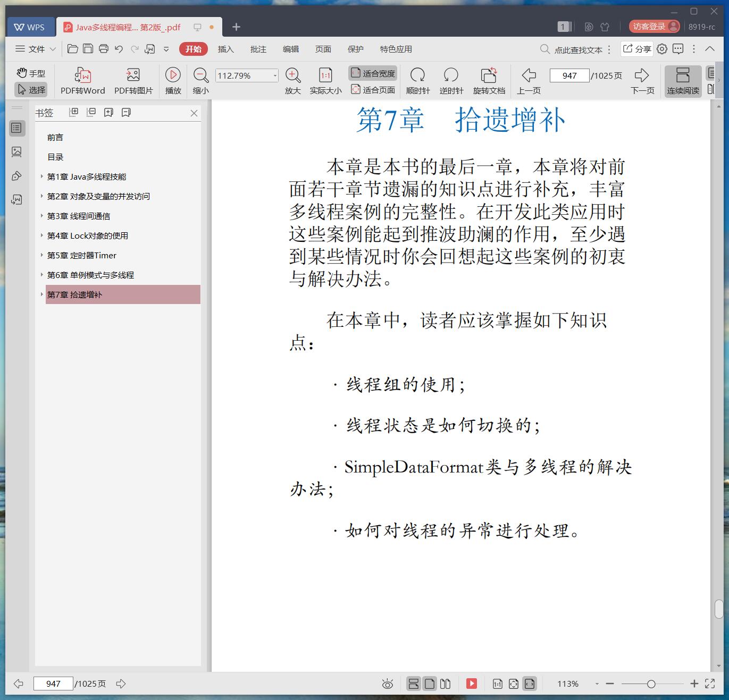This screenshot has width=729, height=700.
Task: Click the PDF转Word conversion icon
Action: click(x=82, y=81)
